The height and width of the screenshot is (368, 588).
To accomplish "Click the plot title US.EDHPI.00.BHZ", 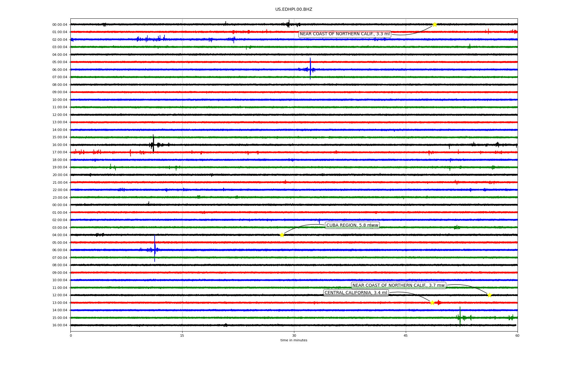I will coord(294,10).
